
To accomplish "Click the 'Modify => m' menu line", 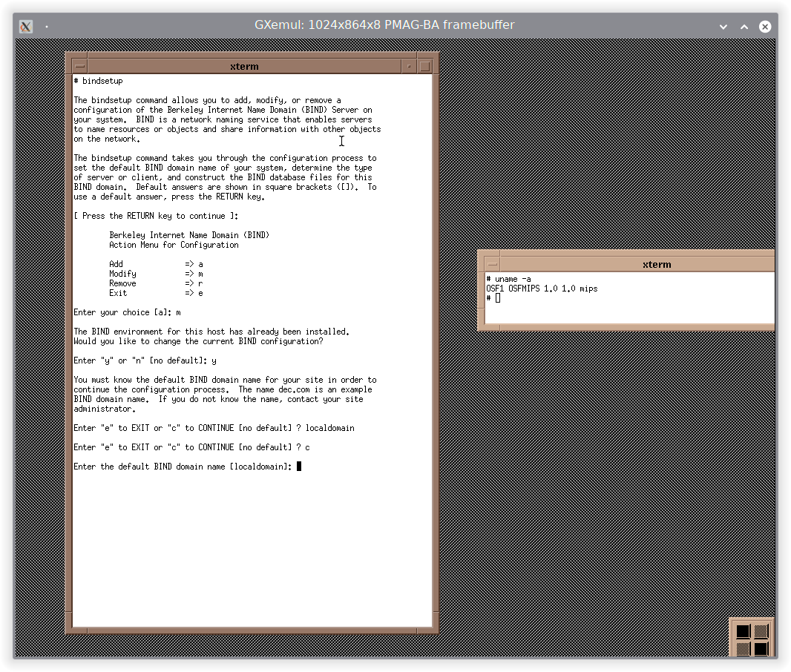I will pos(156,274).
